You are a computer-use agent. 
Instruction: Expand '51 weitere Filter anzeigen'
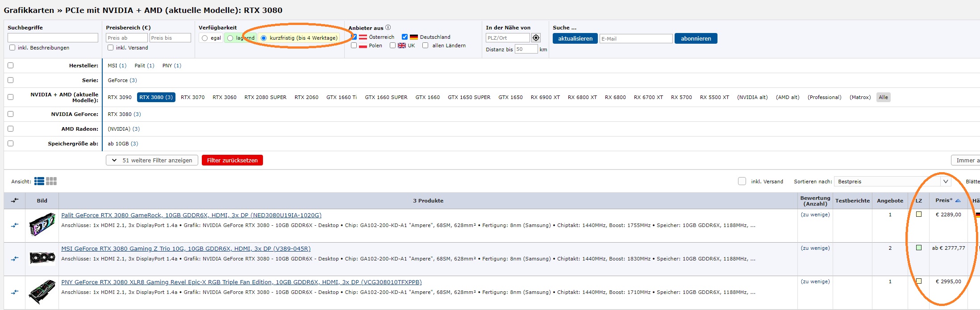click(152, 160)
